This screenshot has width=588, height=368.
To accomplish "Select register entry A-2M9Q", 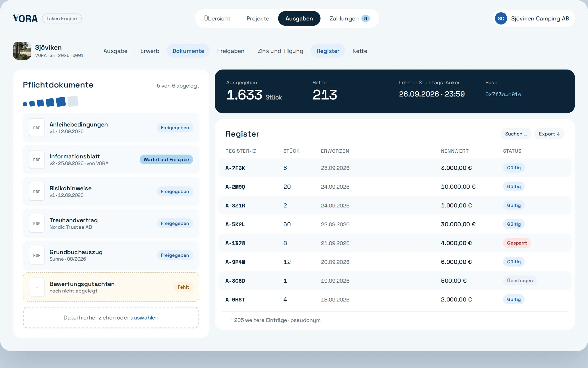I will pyautogui.click(x=395, y=187).
